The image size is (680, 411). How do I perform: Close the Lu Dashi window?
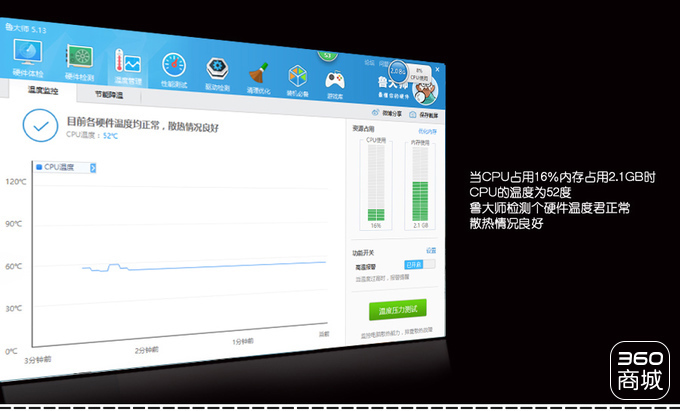click(438, 69)
